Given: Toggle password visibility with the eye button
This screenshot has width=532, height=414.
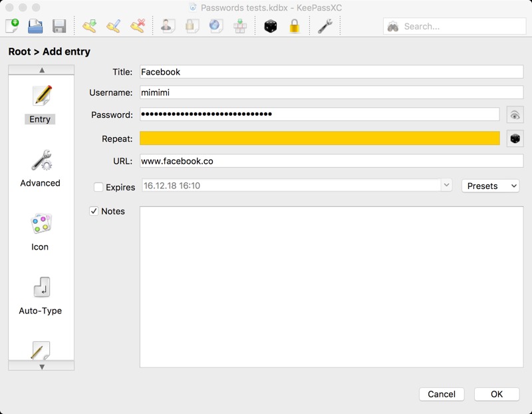Looking at the screenshot, I should click(515, 114).
